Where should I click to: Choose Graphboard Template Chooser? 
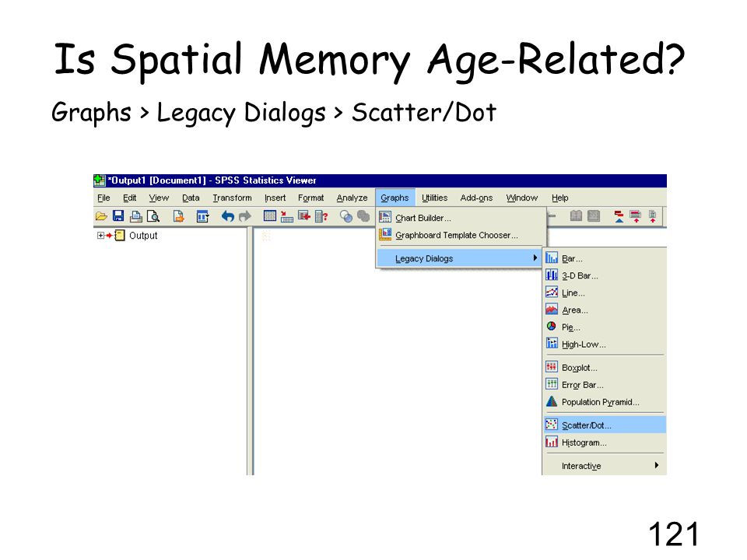tap(461, 235)
